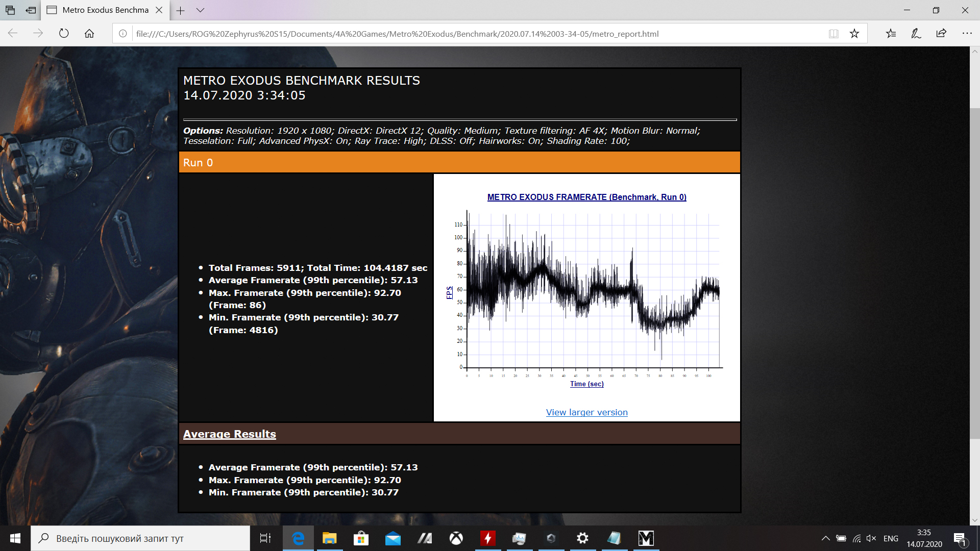This screenshot has height=551, width=980.
Task: Refresh the Metro Exodus report page
Action: point(64,34)
